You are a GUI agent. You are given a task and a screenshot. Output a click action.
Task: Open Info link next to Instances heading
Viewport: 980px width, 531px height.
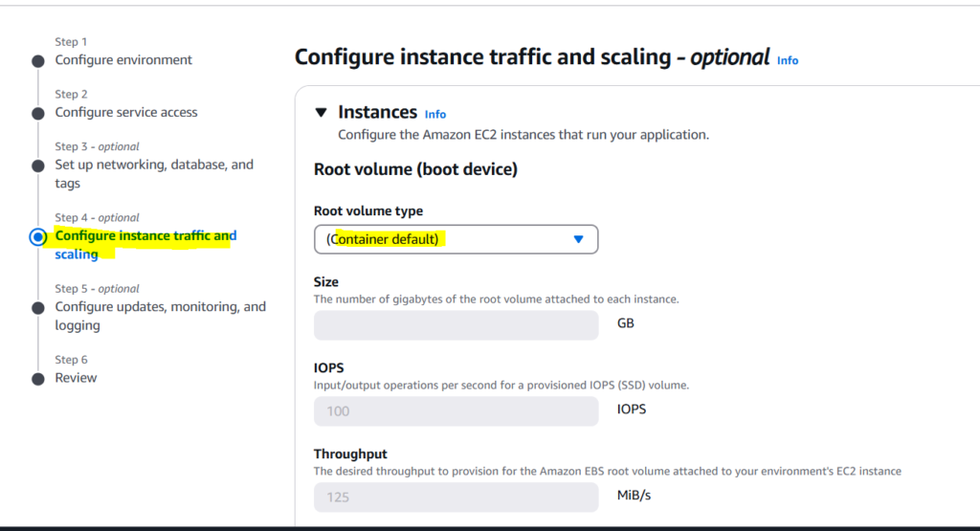pos(435,114)
